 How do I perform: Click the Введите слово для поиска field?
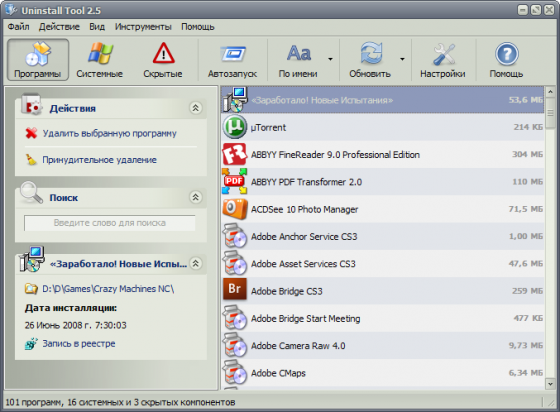pos(110,223)
